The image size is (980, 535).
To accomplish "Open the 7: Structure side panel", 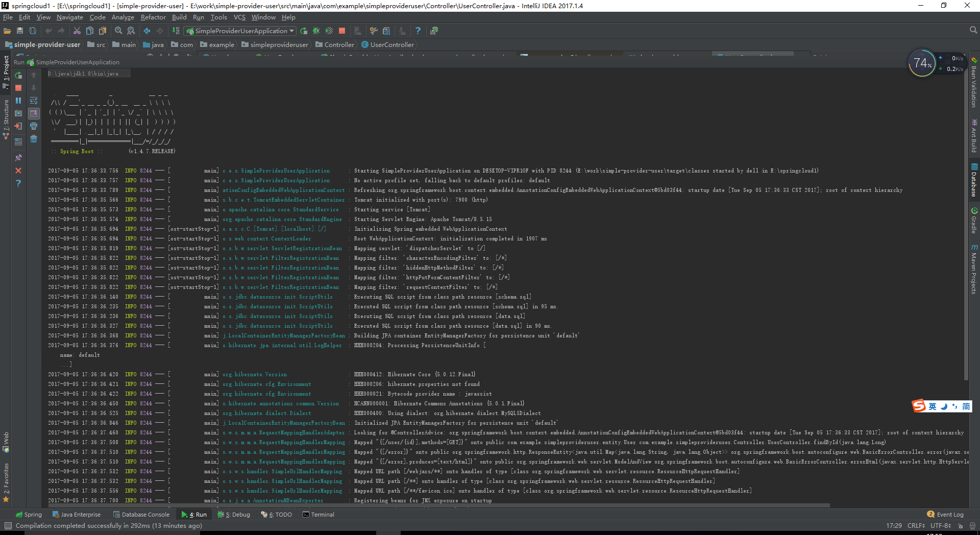I will pos(6,118).
